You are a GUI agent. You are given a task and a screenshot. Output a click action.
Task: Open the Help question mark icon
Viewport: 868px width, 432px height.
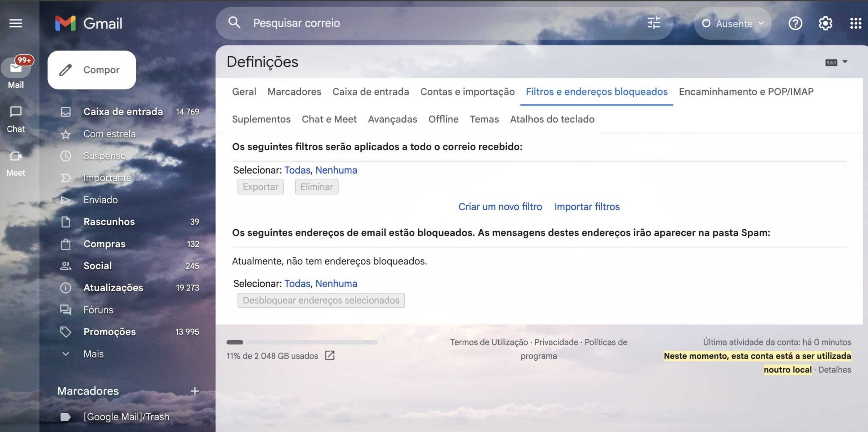pyautogui.click(x=795, y=23)
